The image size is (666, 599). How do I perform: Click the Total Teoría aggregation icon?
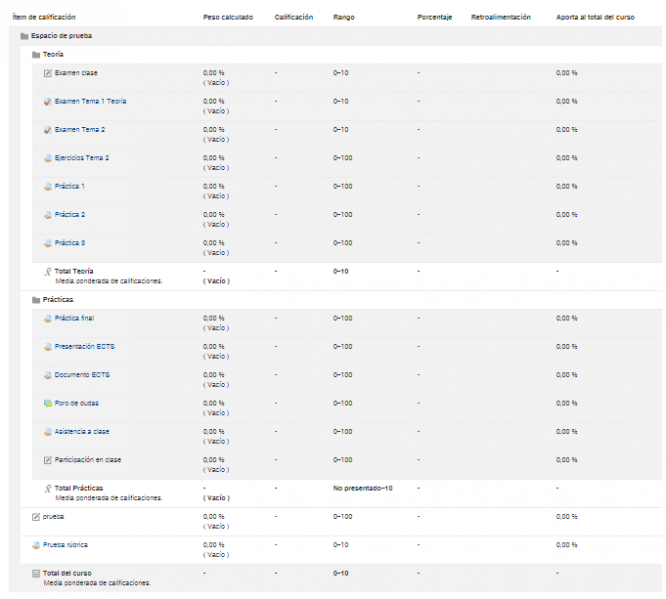[48, 271]
